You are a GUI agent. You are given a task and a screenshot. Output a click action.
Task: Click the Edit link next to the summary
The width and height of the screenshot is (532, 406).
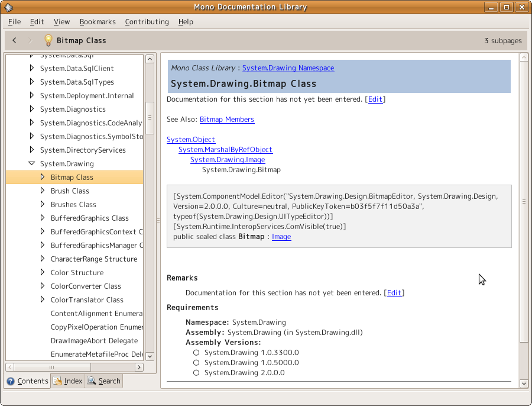coord(375,99)
